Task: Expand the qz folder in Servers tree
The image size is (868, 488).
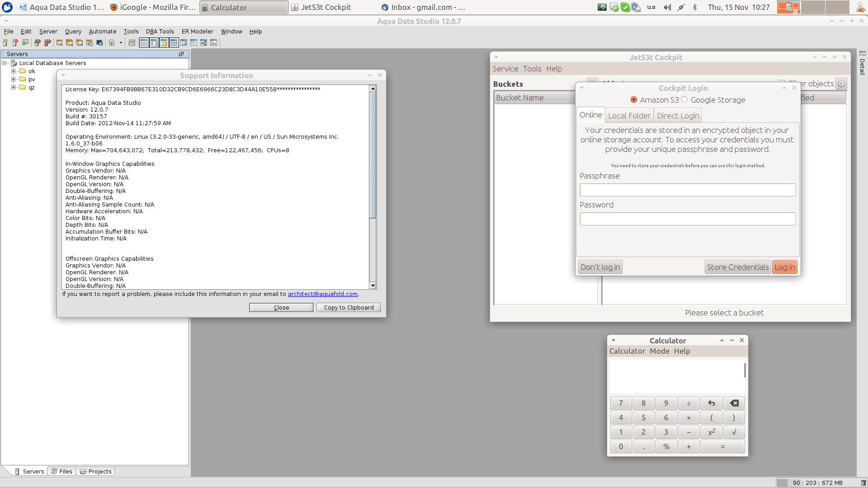Action: [x=14, y=88]
